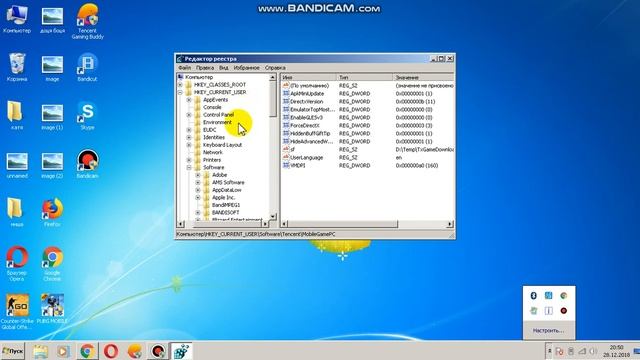Click the tree pane vertical scrollbar thumb
Image resolution: width=640 pixels, height=360 pixels.
pyautogui.click(x=273, y=98)
